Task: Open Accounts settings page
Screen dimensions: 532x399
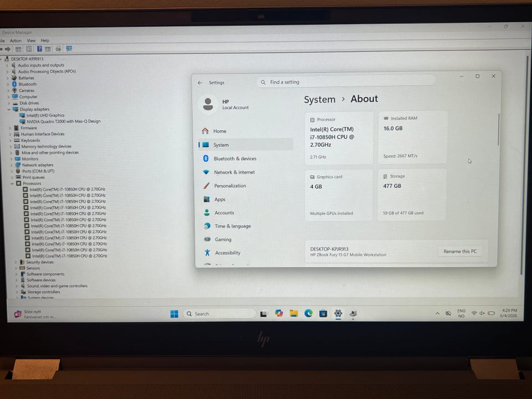Action: (x=224, y=213)
